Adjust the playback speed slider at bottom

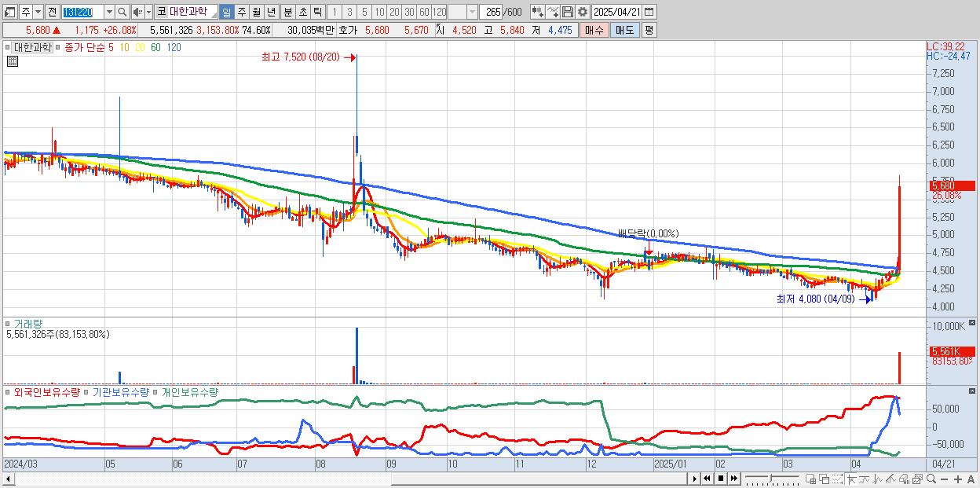pyautogui.click(x=772, y=479)
